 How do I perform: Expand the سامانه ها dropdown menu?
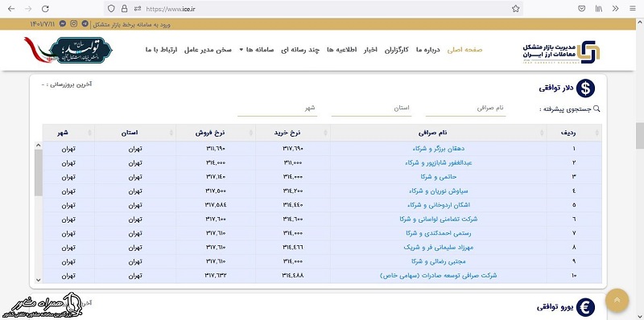(257, 50)
